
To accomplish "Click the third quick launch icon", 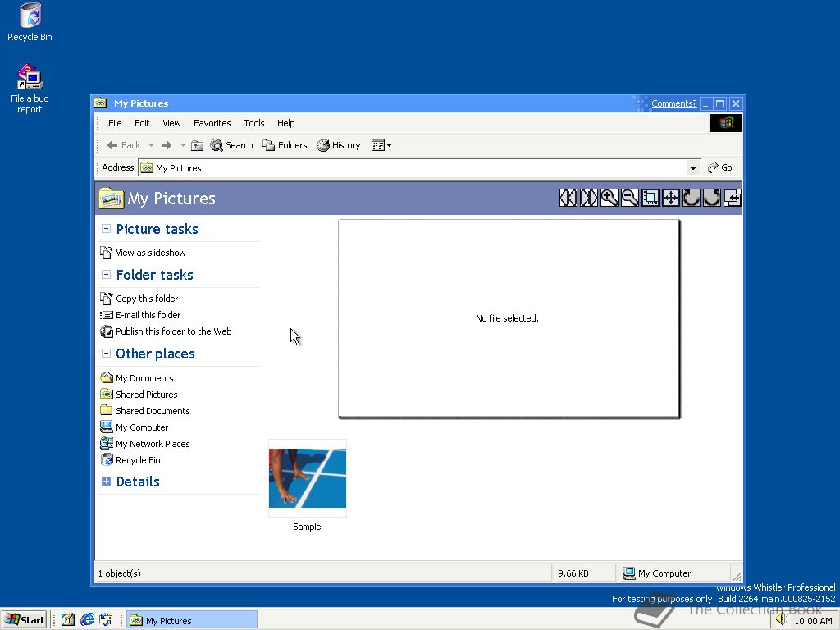I will [106, 620].
